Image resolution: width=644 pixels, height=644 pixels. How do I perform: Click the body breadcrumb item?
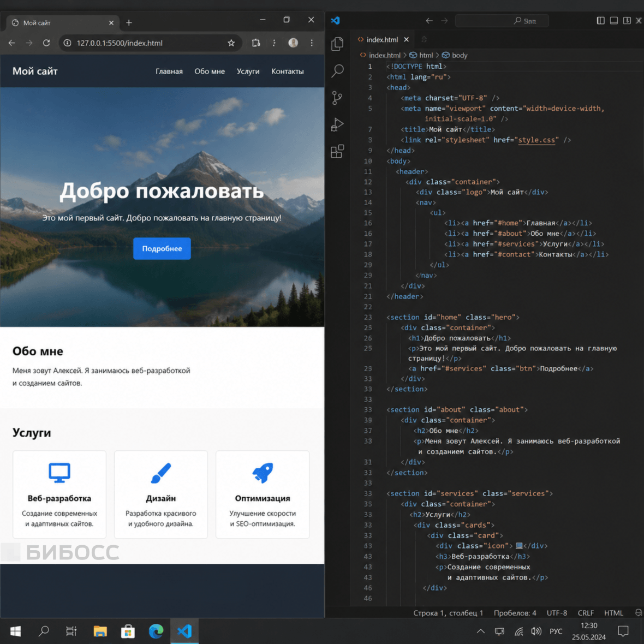pos(455,55)
